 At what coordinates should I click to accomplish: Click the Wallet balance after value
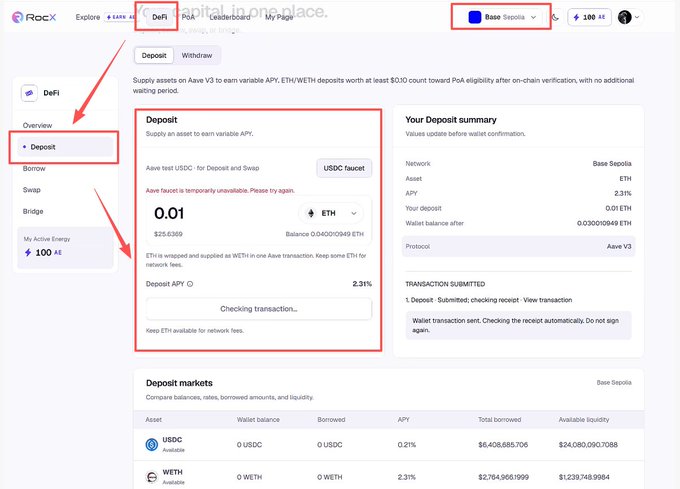[x=604, y=223]
